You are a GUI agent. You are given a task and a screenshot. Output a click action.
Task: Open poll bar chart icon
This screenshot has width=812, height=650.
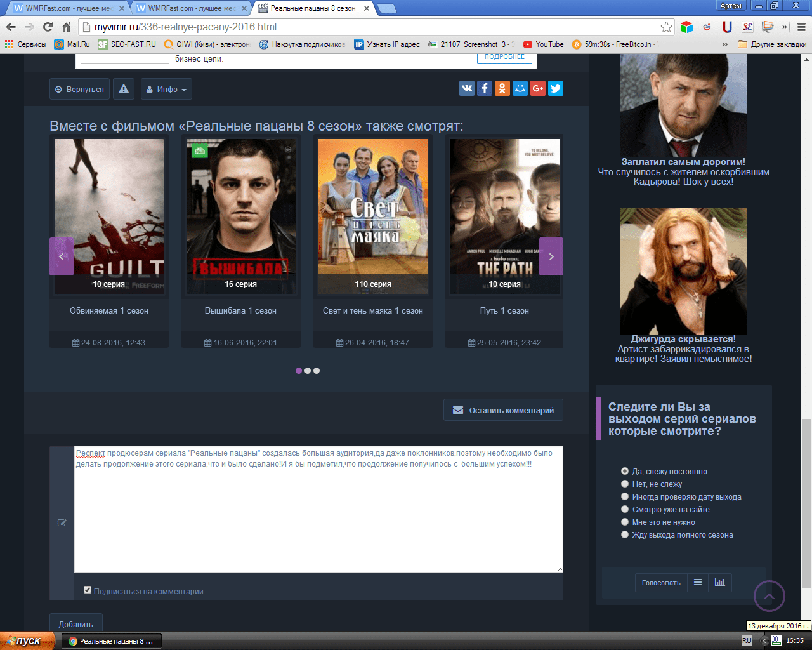tap(720, 582)
